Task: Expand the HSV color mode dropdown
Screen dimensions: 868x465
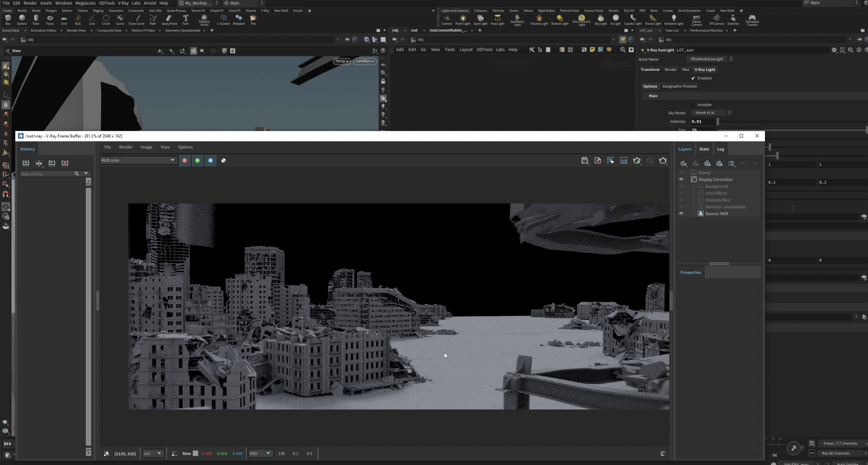Action: 260,453
